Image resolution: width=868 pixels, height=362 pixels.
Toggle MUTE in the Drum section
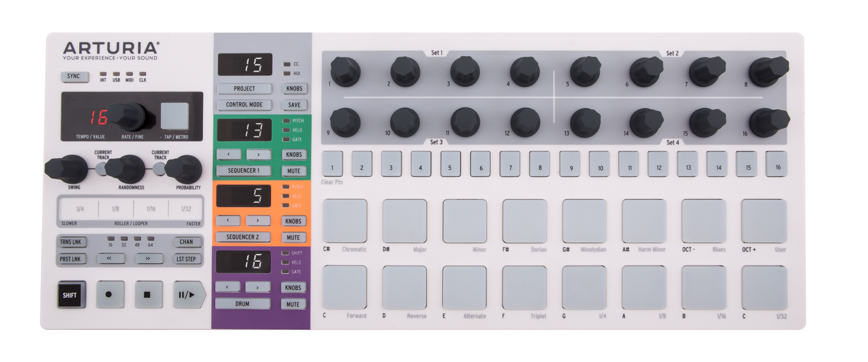tap(294, 304)
